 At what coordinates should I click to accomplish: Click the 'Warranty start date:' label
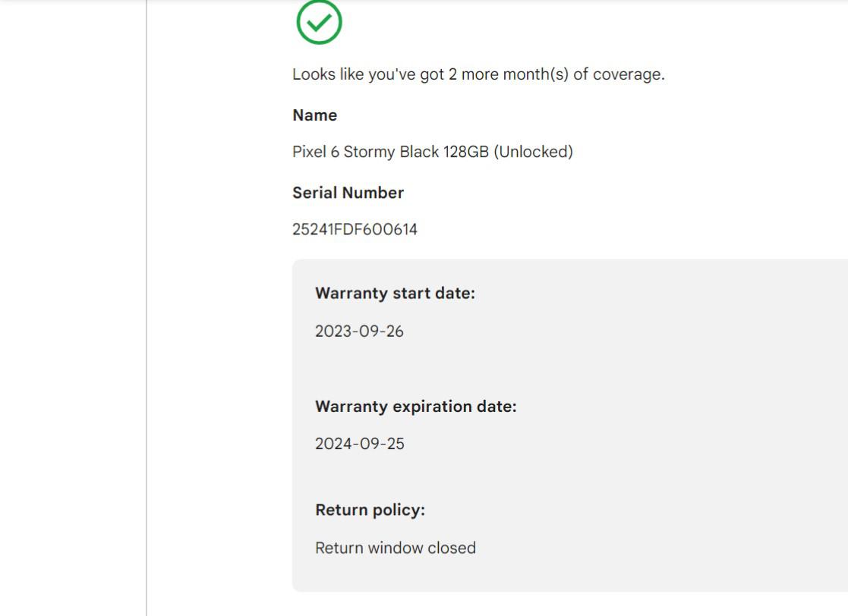click(x=395, y=294)
